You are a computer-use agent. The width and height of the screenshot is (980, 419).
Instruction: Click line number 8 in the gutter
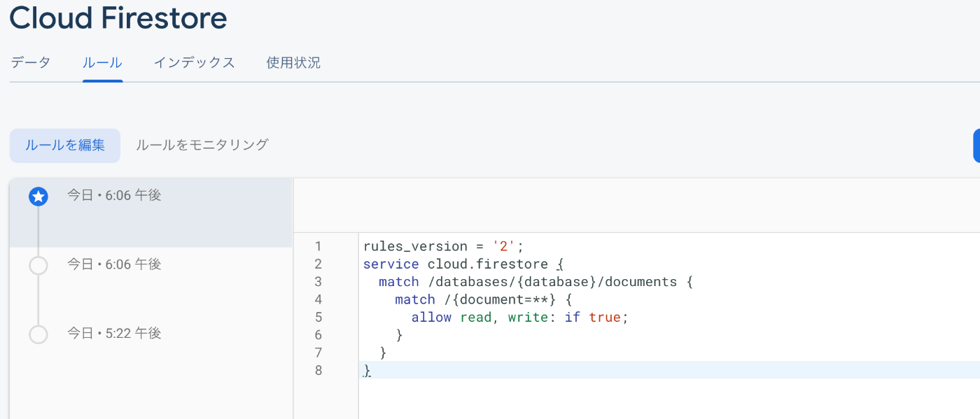tap(318, 370)
